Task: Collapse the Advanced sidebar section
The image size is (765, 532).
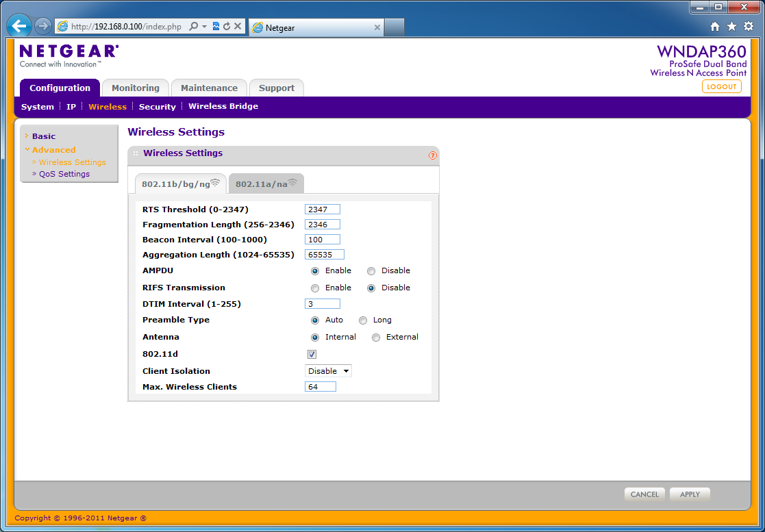Action: tap(53, 150)
